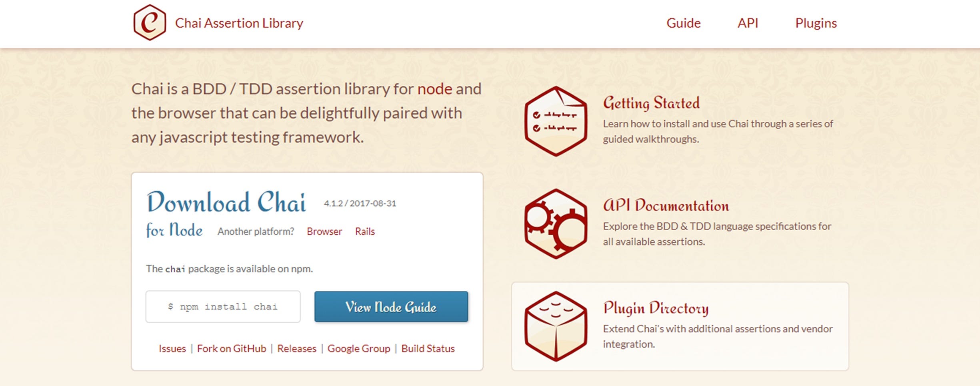Open the Guide navigation item
Image resolution: width=980 pixels, height=386 pixels.
point(683,23)
